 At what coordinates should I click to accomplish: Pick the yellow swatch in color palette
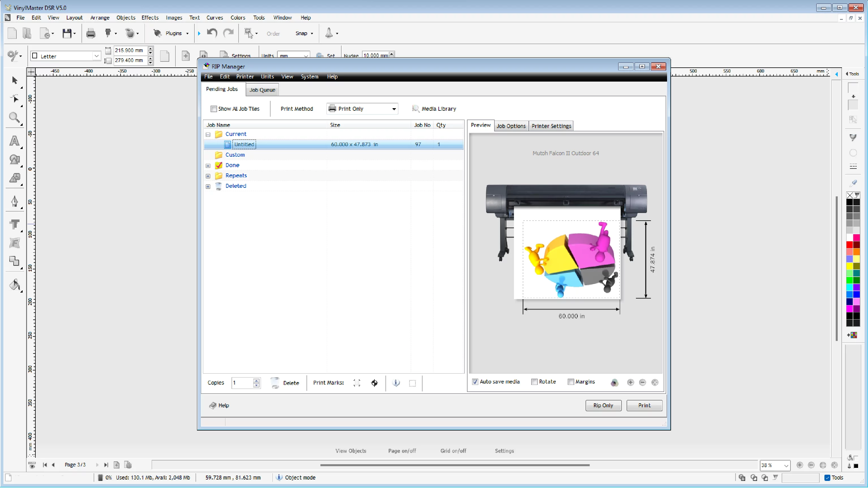point(850,266)
